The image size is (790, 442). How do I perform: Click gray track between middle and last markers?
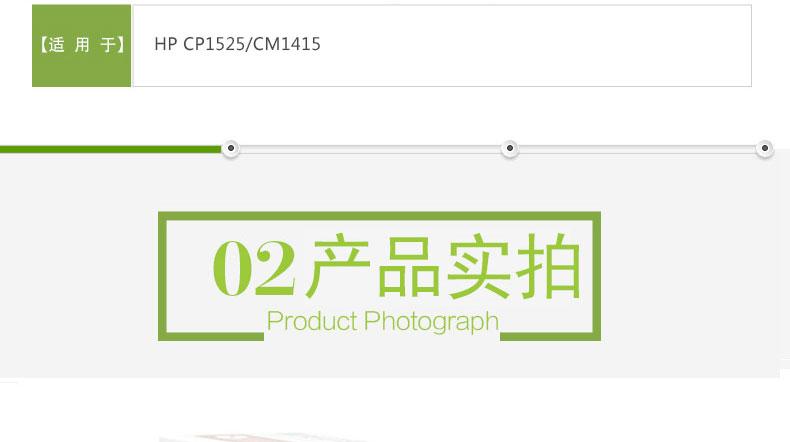pos(637,149)
